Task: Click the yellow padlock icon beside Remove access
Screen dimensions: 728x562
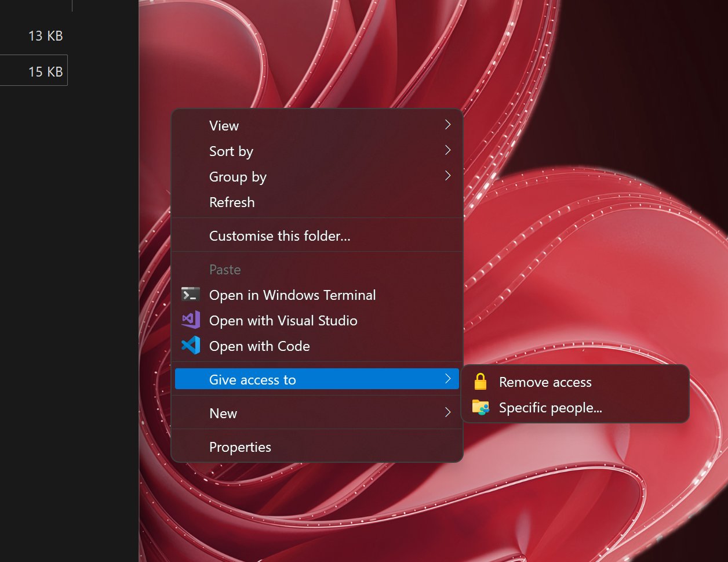Action: coord(480,381)
